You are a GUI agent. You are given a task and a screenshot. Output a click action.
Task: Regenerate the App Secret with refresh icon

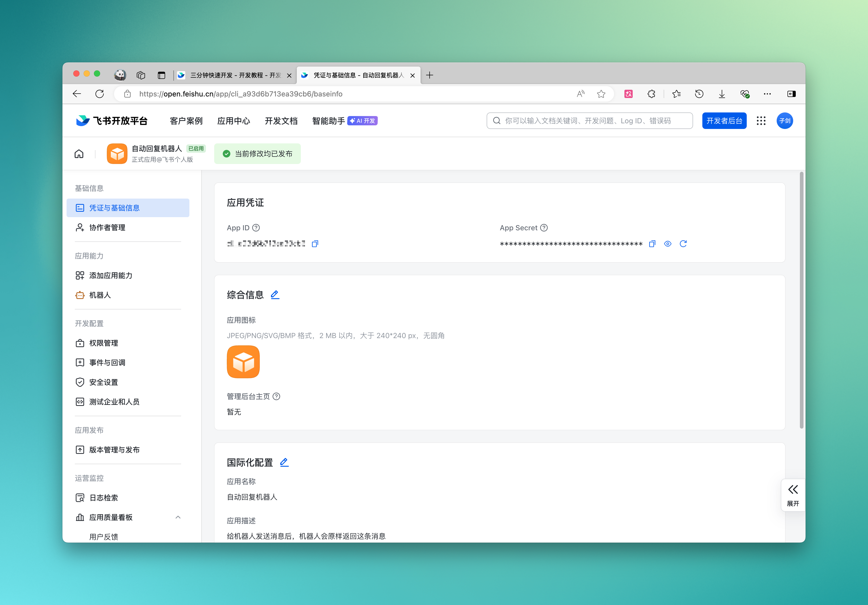684,244
